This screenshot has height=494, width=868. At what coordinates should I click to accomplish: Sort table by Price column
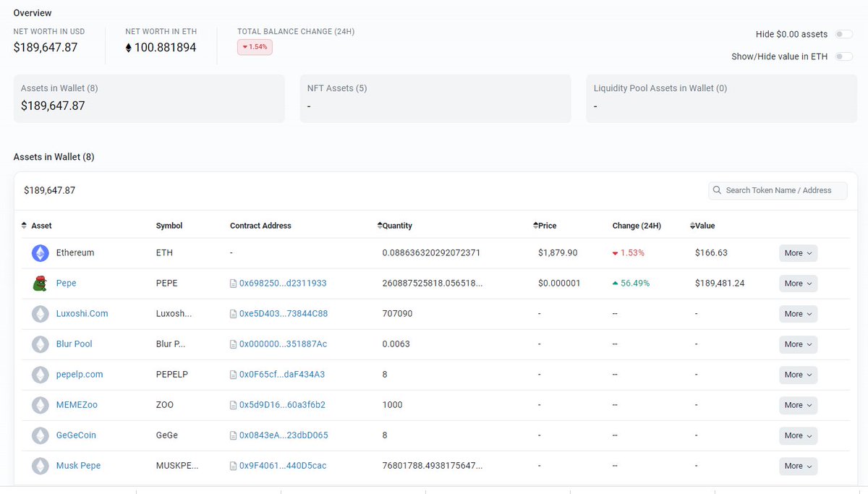click(545, 226)
